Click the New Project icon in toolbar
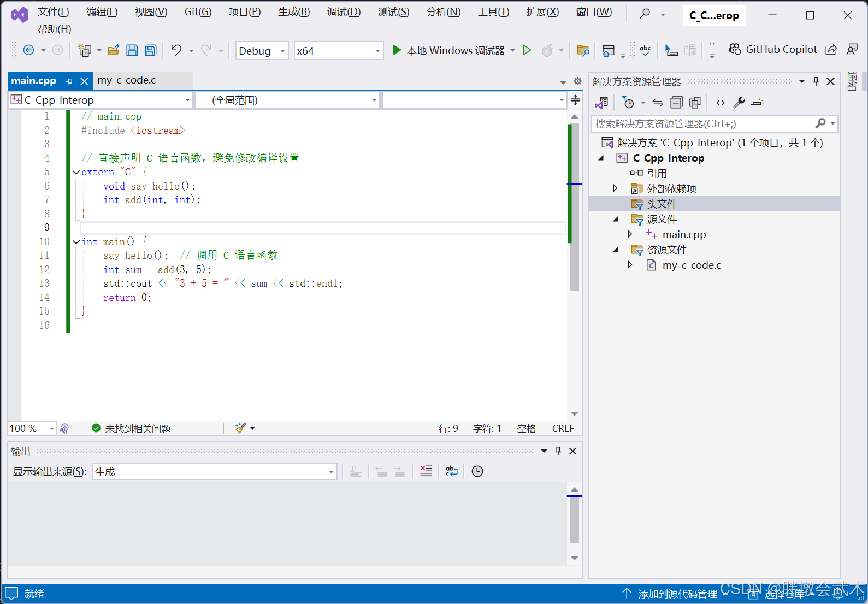This screenshot has width=868, height=604. point(84,51)
